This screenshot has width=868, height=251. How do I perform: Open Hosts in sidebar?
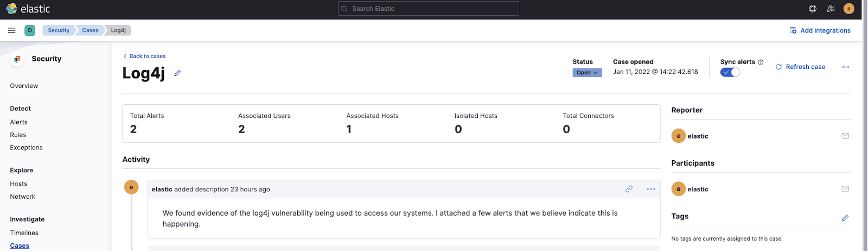tap(18, 184)
